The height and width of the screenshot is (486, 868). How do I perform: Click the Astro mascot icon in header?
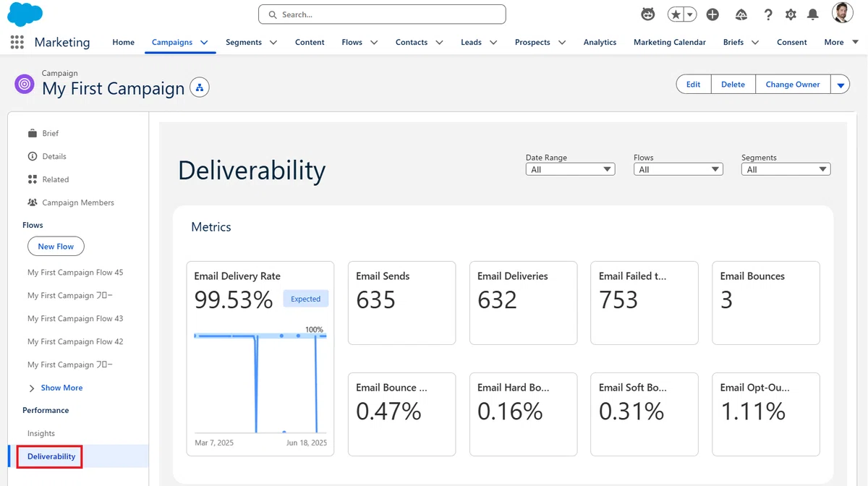coord(648,14)
